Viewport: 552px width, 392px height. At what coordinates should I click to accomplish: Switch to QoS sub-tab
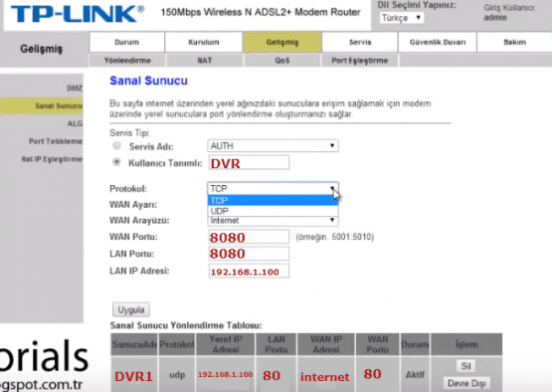(282, 61)
